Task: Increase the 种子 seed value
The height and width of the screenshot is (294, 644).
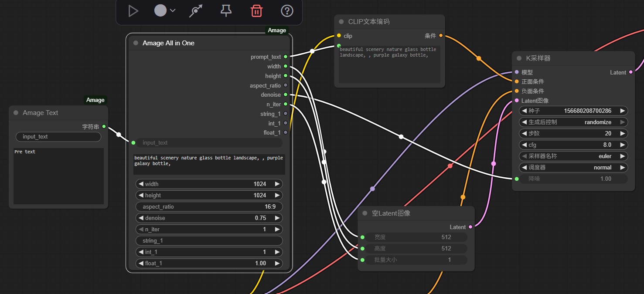Action: point(623,111)
